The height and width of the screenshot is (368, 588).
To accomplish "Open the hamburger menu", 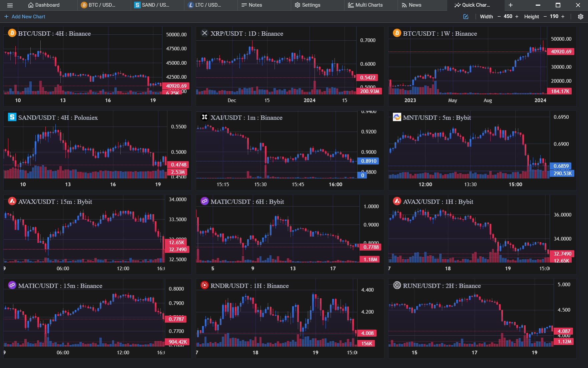I will [x=10, y=5].
